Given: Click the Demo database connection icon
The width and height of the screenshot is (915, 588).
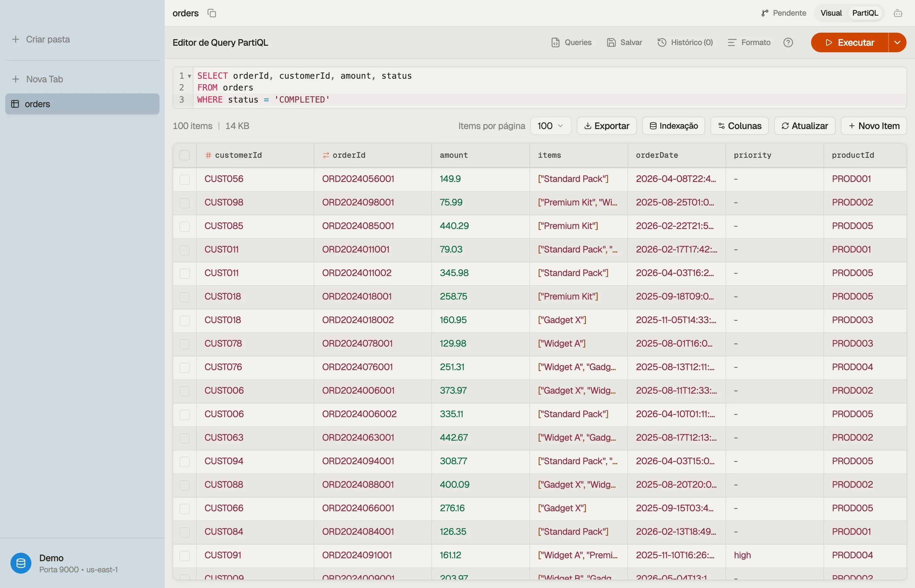Looking at the screenshot, I should pos(21,563).
